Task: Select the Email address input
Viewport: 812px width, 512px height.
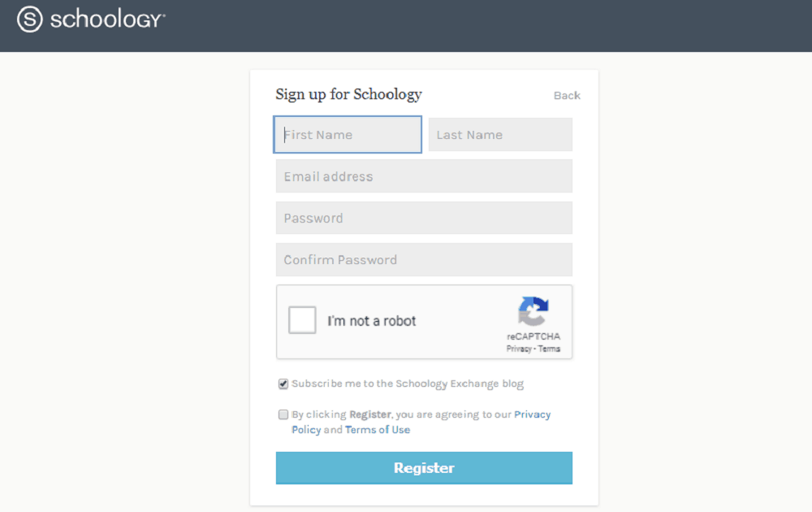Action: tap(424, 176)
